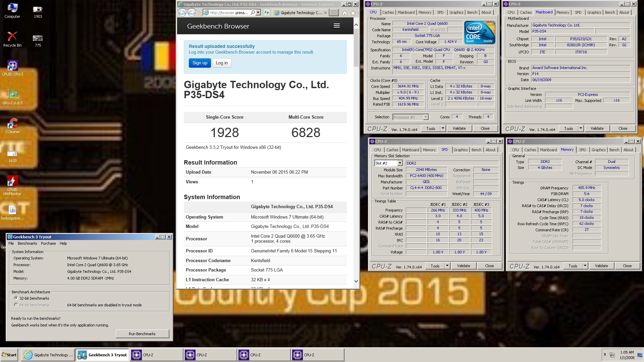Click the system tray clock
This screenshot has height=362, width=644.
[x=627, y=355]
